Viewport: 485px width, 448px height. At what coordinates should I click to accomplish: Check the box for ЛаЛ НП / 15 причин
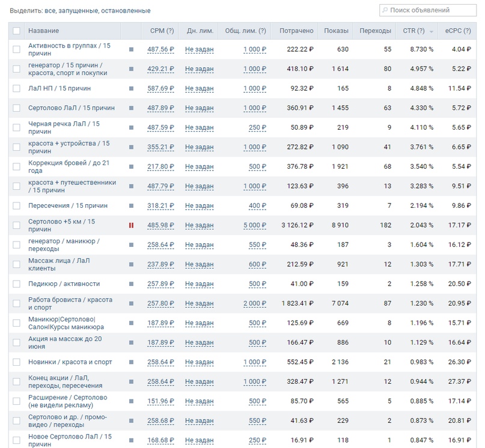(16, 88)
